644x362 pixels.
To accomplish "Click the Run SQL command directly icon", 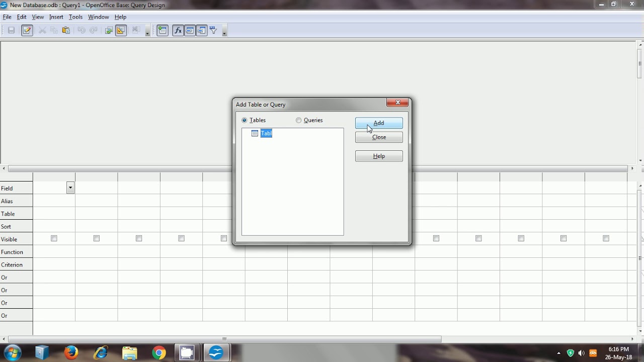I will (135, 31).
